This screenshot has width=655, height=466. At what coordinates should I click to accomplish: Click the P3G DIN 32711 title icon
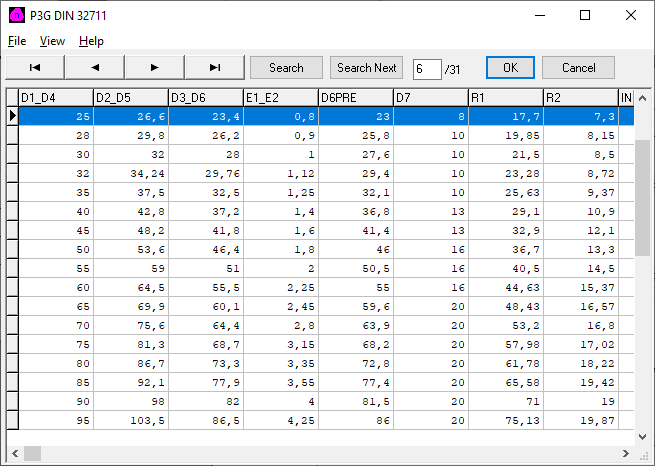coord(17,16)
